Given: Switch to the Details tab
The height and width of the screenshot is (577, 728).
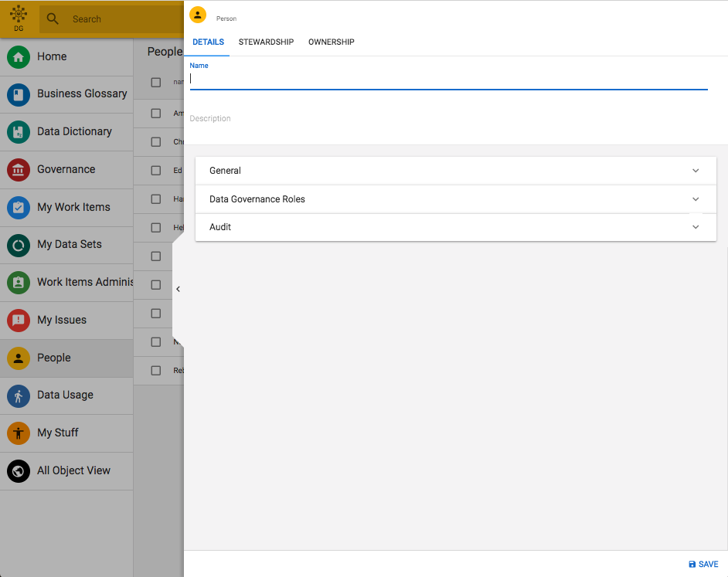Looking at the screenshot, I should click(x=208, y=42).
